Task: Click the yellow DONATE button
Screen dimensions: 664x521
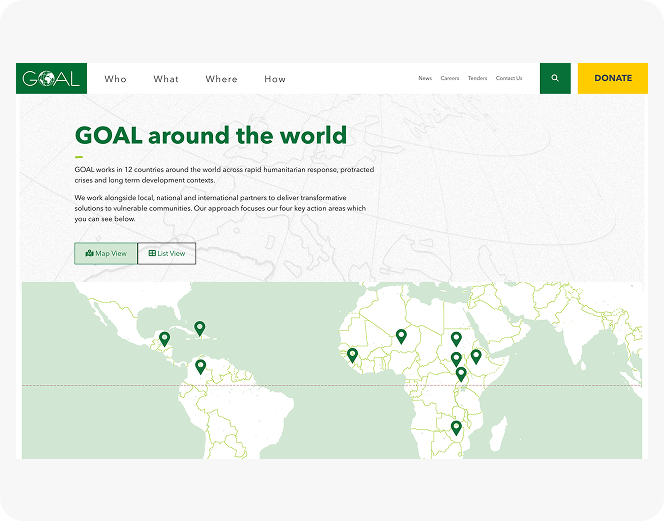Action: (613, 78)
